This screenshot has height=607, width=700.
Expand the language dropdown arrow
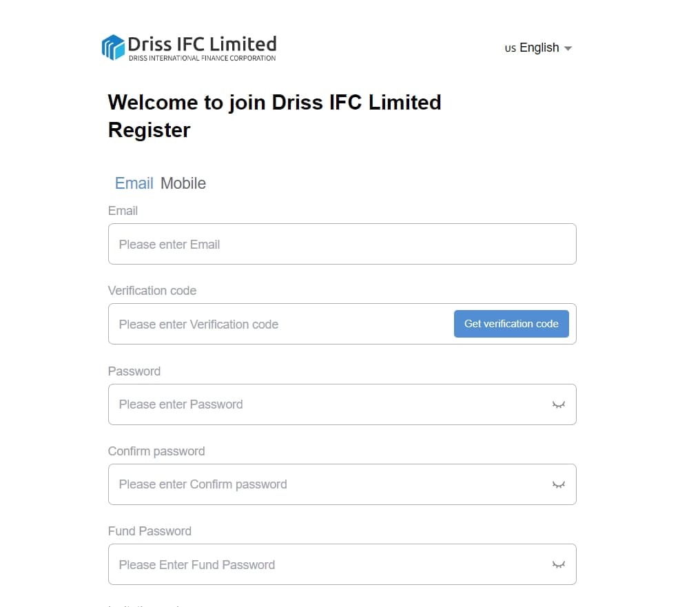pos(568,48)
